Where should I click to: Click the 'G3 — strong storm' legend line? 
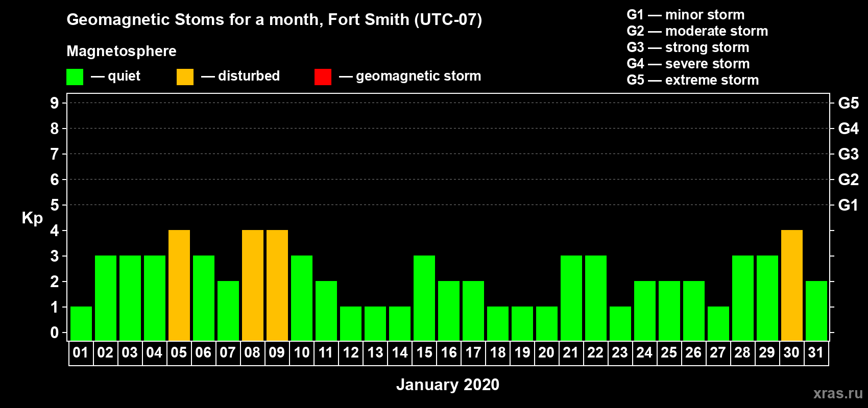pos(688,47)
